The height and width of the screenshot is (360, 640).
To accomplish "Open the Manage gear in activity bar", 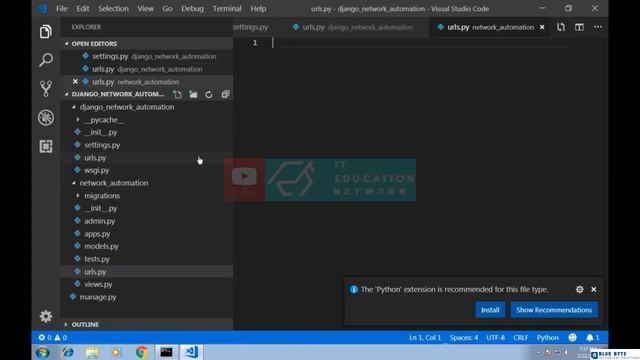I will (46, 316).
